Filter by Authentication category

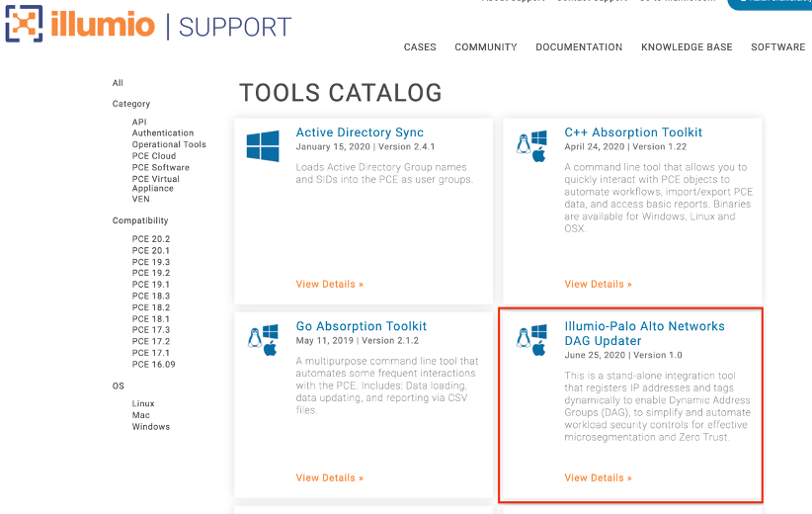pos(163,133)
